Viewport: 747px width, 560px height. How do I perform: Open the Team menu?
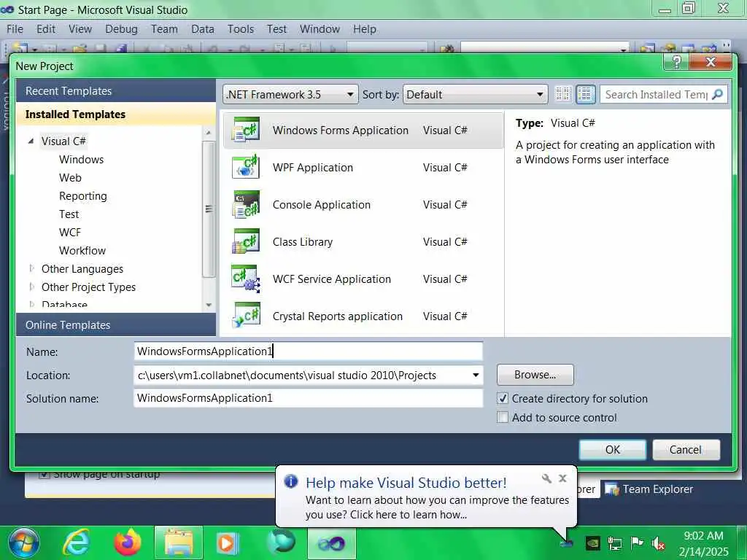point(164,29)
